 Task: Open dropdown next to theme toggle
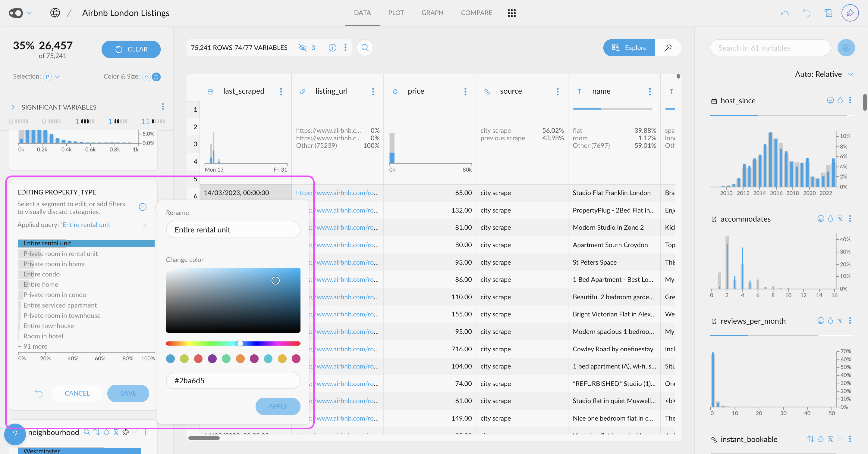point(29,13)
